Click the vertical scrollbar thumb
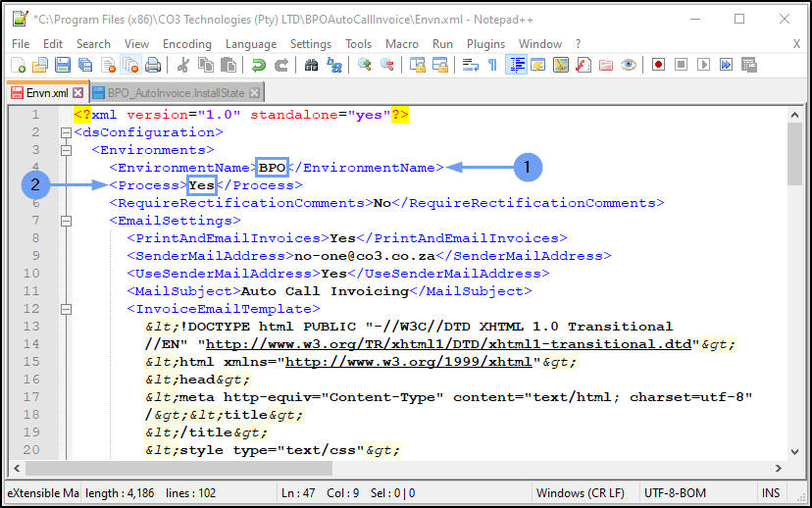Image resolution: width=812 pixels, height=508 pixels. click(794, 152)
